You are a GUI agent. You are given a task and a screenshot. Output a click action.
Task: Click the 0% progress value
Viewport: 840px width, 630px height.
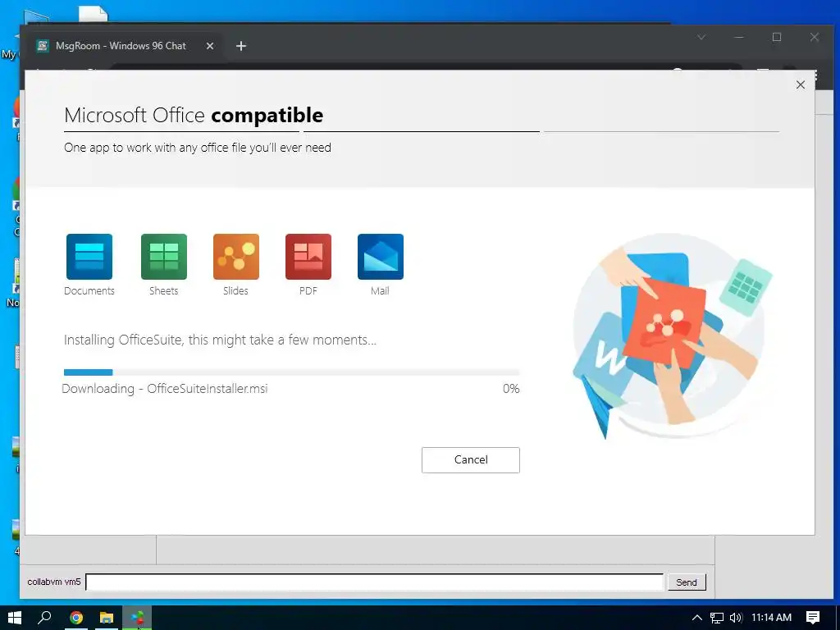[x=511, y=388]
